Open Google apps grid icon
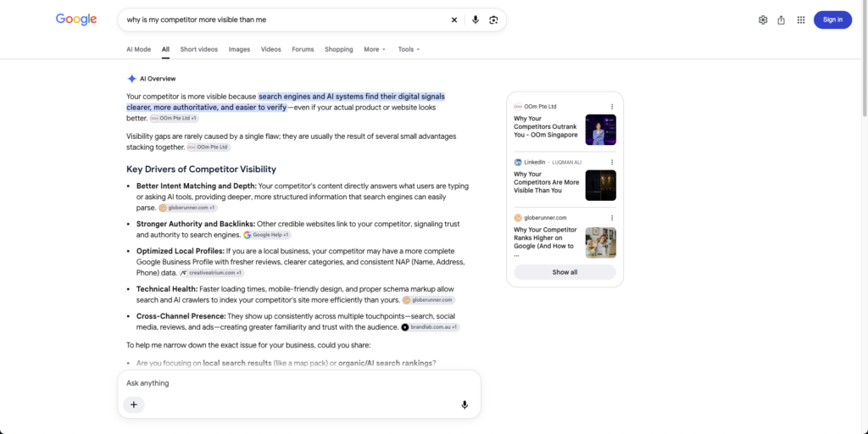 point(800,20)
